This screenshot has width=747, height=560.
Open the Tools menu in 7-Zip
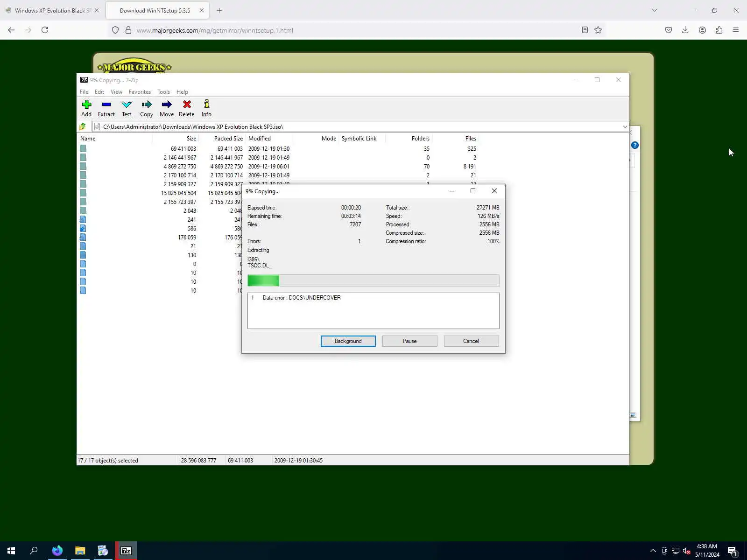[x=163, y=92]
